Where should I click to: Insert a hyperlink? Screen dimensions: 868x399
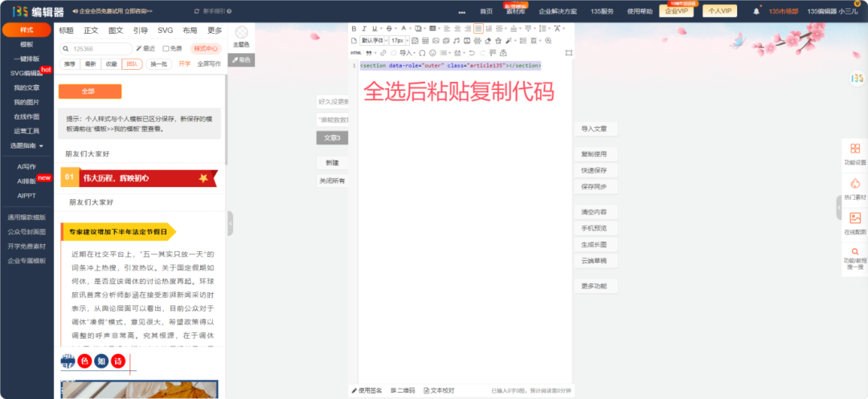point(383,52)
